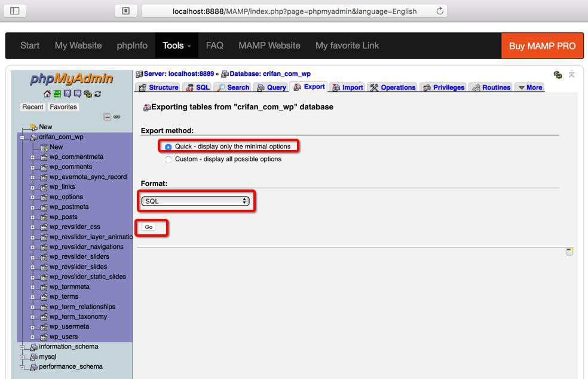Expand the mysql database node
The width and height of the screenshot is (588, 379).
pos(22,357)
